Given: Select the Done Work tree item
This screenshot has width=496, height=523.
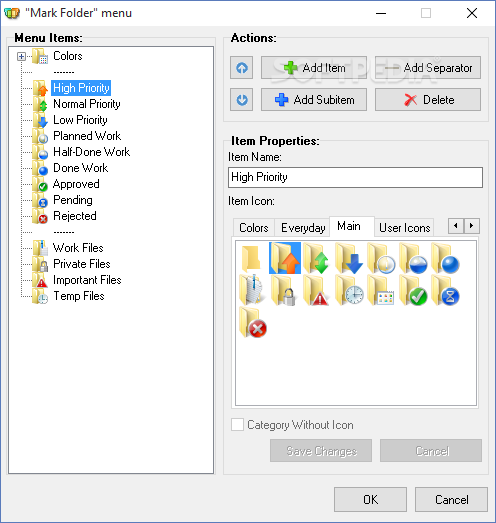Looking at the screenshot, I should click(80, 168).
